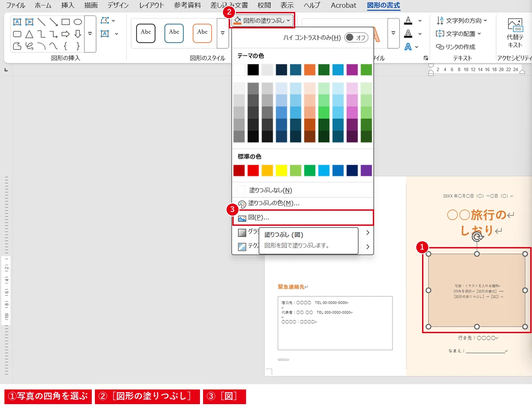The width and height of the screenshot is (532, 409).
Task: Insert the right brace shape
Action: point(78,46)
